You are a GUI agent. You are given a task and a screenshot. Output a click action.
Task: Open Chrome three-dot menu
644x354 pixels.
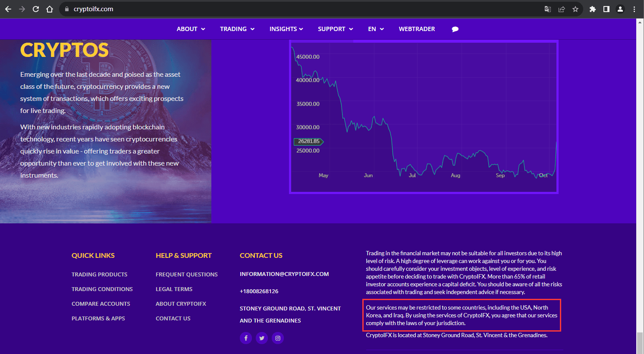point(634,9)
